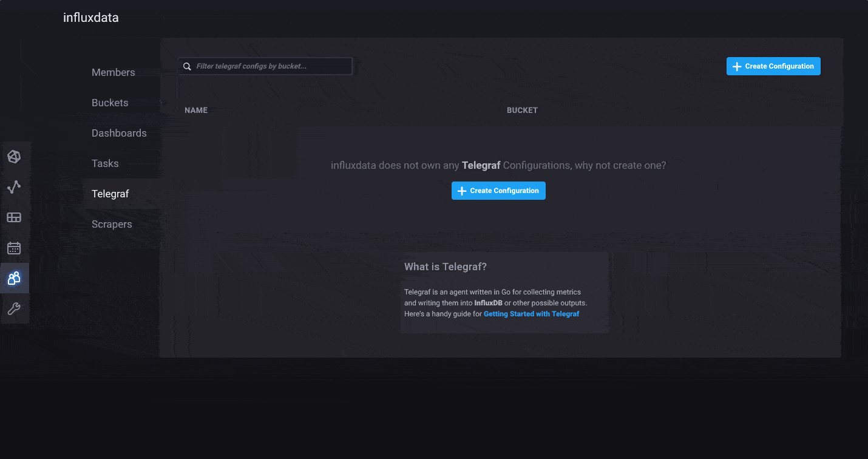Click the magnifier icon in the filter box
Image resolution: width=868 pixels, height=459 pixels.
(188, 66)
